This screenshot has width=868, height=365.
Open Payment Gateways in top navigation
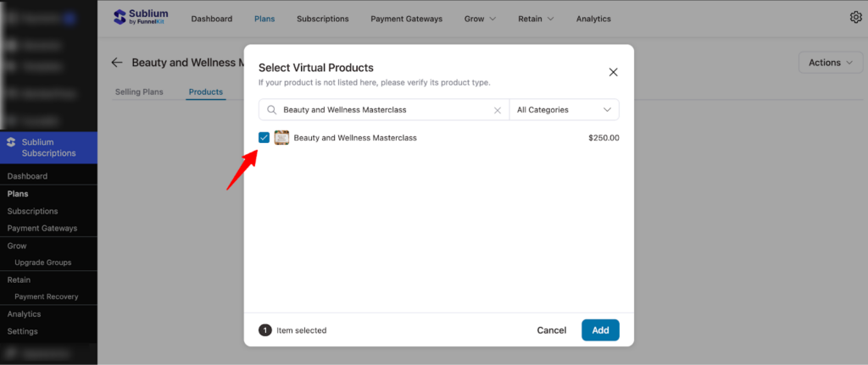[x=406, y=19]
